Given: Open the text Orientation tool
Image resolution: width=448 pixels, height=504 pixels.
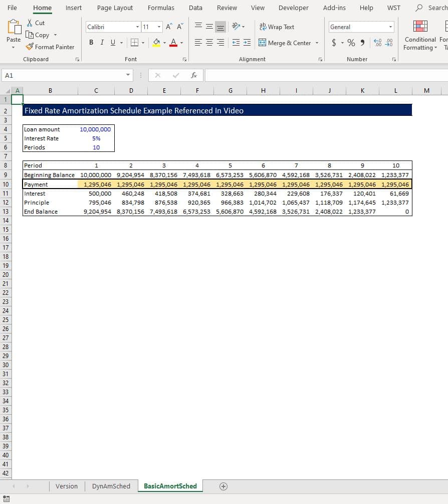Looking at the screenshot, I should (x=236, y=27).
